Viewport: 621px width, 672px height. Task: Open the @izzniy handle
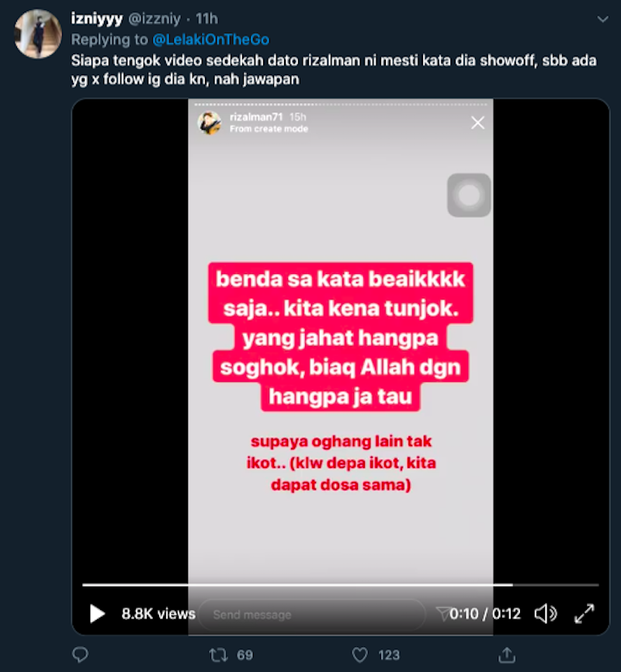click(x=154, y=19)
